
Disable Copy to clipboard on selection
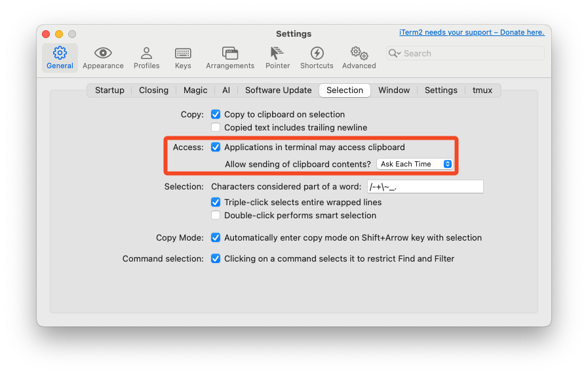click(x=216, y=114)
